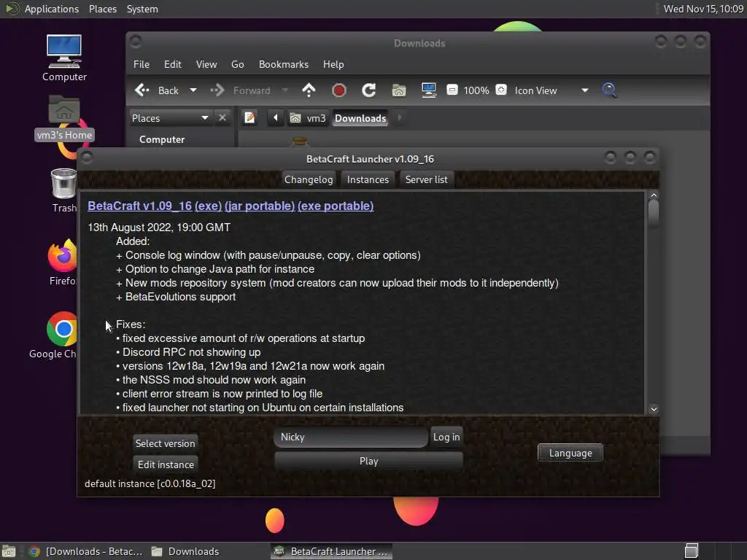Open the Server list tab

click(x=426, y=179)
